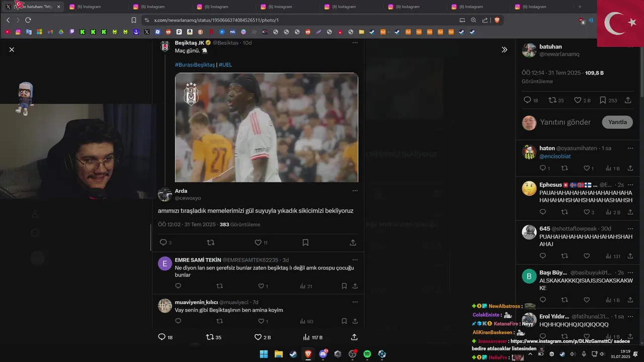This screenshot has width=644, height=362.
Task: Click the share icon in the address bar
Action: point(485,20)
